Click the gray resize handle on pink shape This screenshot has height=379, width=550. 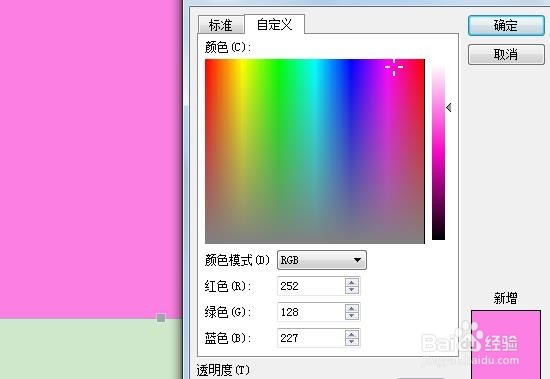point(161,318)
